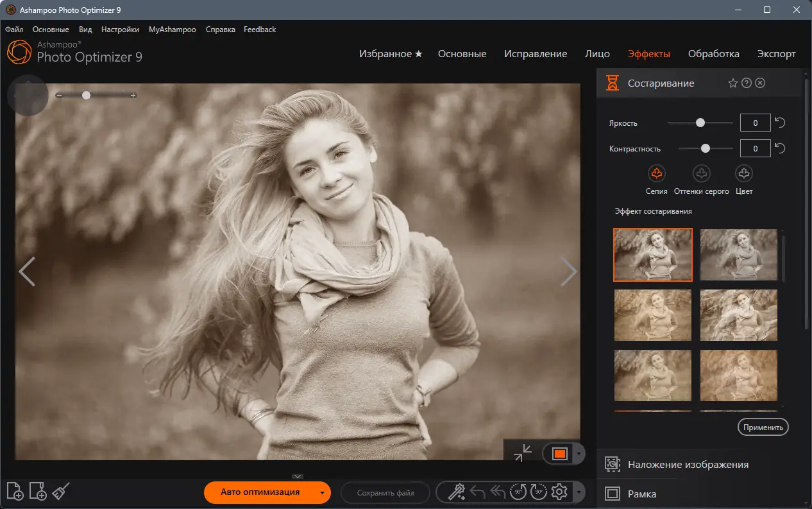
Task: Click the undo all double-arrow icon
Action: (x=498, y=492)
